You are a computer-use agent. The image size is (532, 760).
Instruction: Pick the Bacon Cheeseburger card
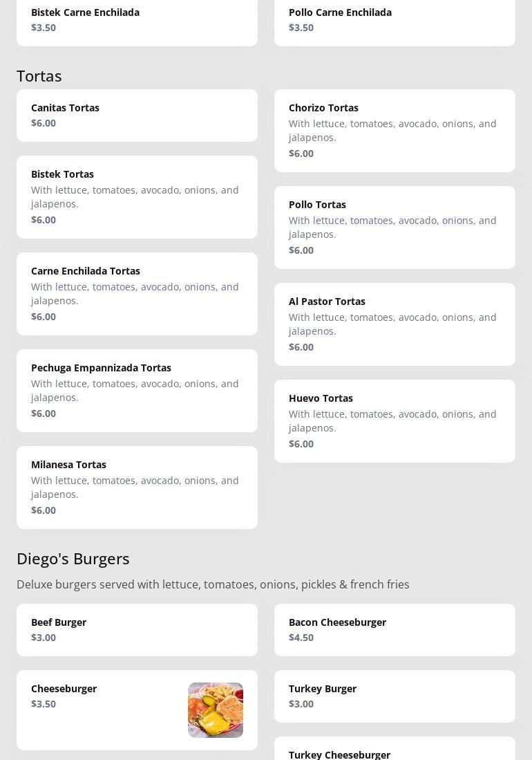coord(395,630)
